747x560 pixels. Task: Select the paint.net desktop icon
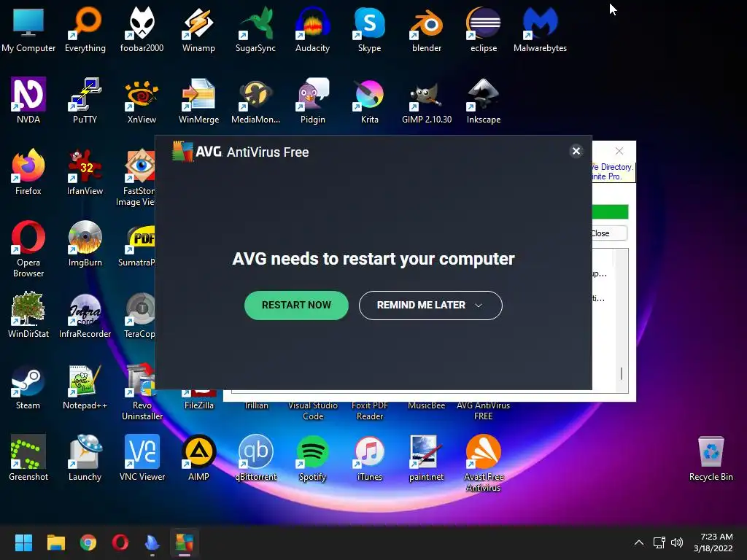coord(426,458)
